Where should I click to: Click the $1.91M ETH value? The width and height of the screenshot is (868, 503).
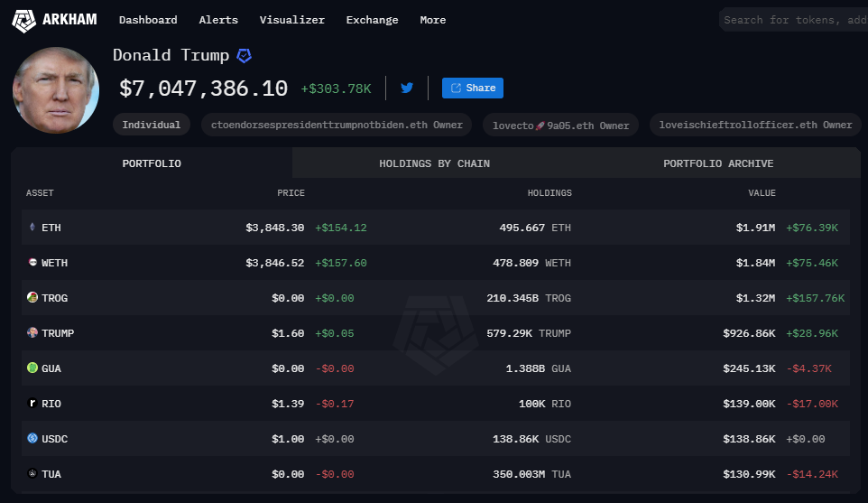pos(755,228)
